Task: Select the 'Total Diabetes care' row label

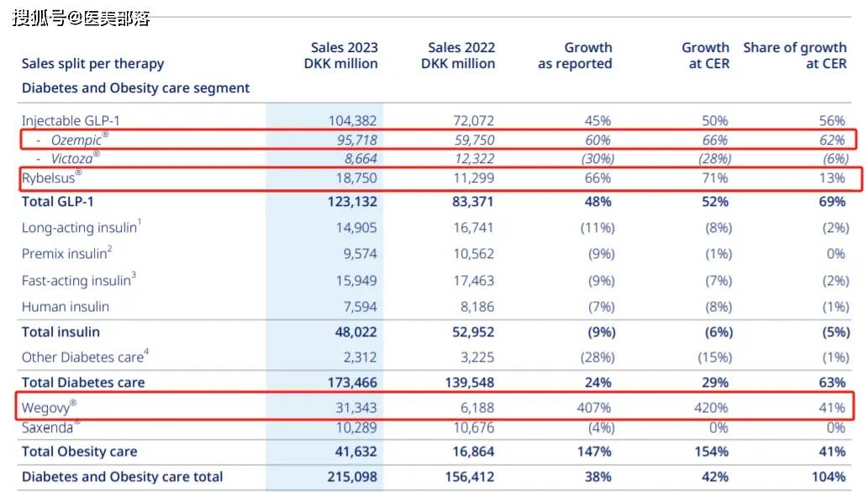Action: (x=83, y=383)
